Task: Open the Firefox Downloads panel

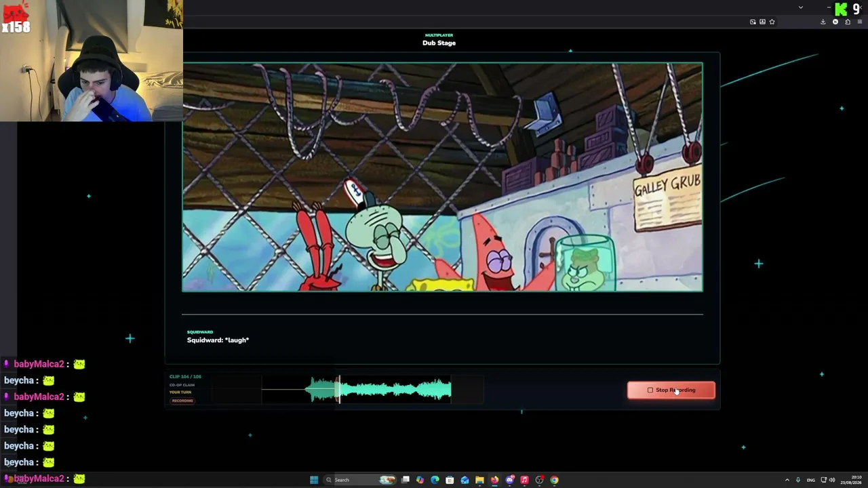Action: pyautogui.click(x=823, y=22)
